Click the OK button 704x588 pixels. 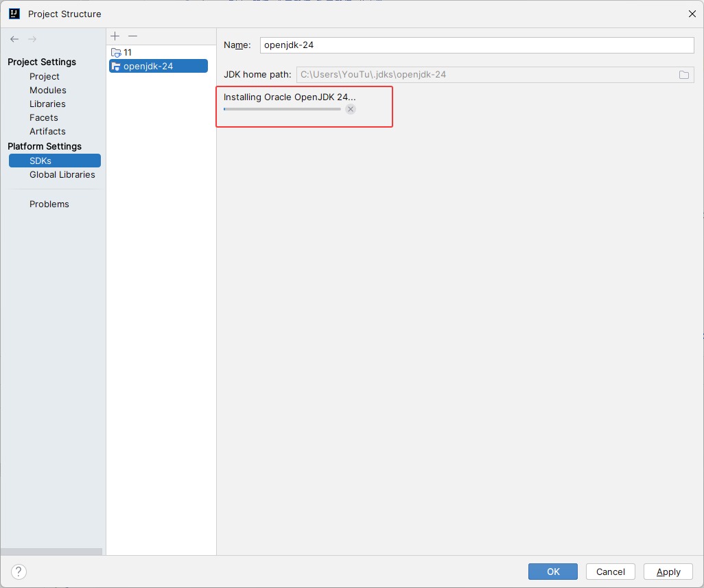[x=552, y=572]
